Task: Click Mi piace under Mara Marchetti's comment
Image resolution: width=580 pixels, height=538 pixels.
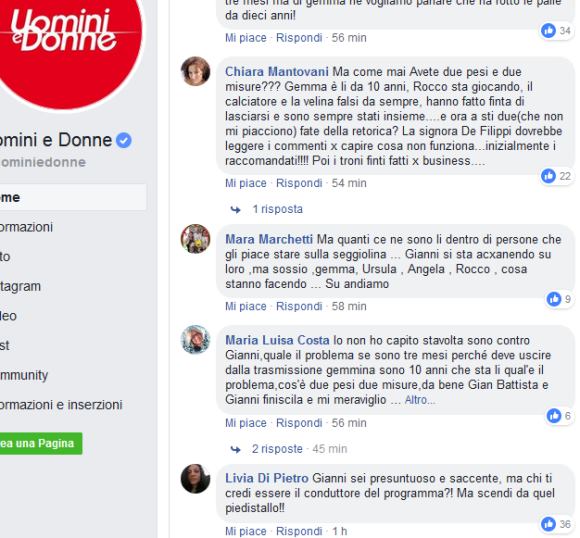Action: click(x=246, y=306)
